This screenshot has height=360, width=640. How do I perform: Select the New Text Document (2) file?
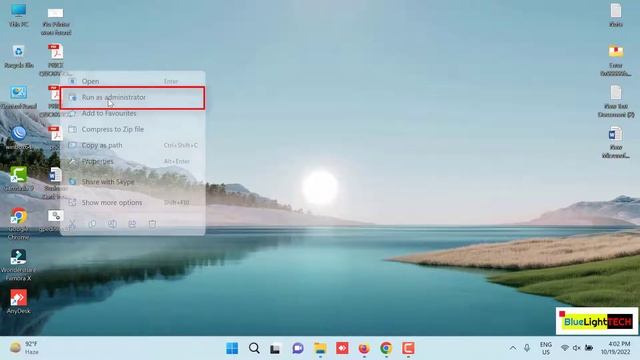pyautogui.click(x=616, y=102)
